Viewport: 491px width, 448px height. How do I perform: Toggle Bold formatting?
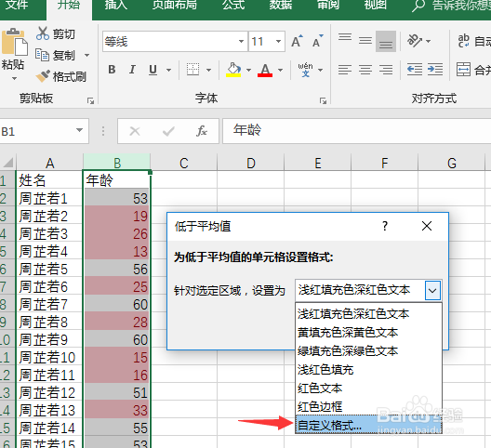click(x=112, y=70)
